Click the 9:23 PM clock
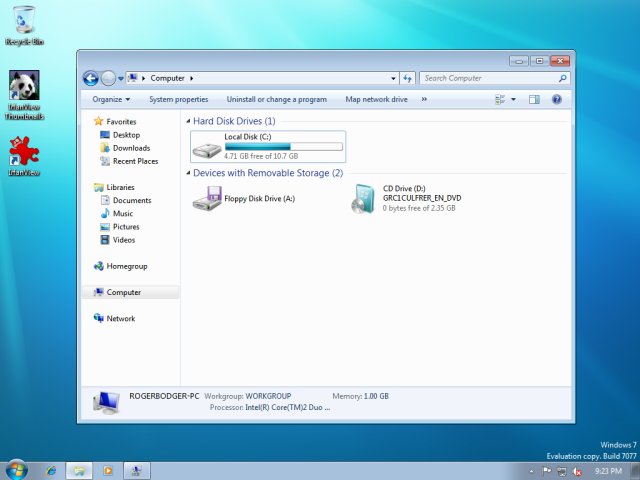Image resolution: width=640 pixels, height=480 pixels. [x=608, y=471]
